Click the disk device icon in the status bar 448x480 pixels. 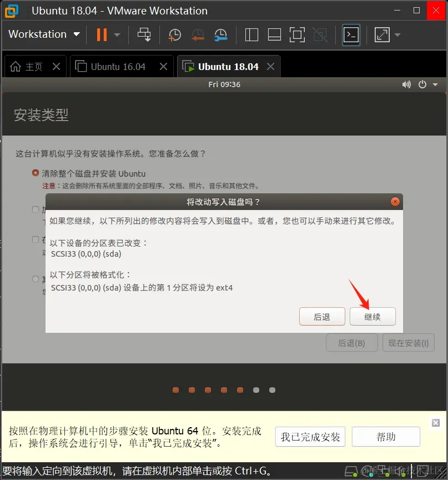(x=351, y=472)
